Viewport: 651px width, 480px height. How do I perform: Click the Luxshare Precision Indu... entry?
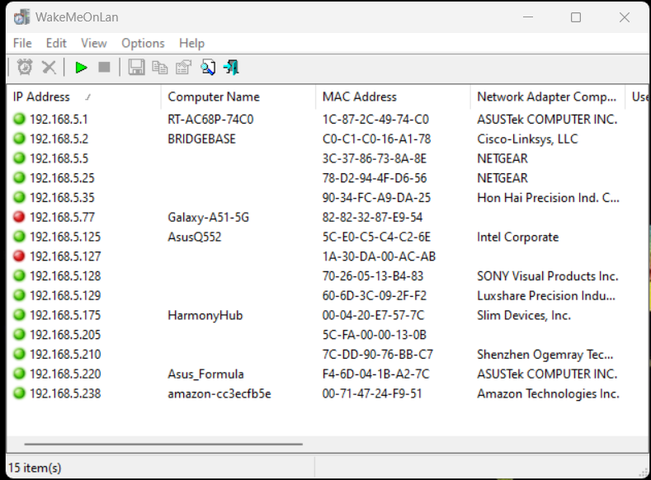(x=546, y=296)
